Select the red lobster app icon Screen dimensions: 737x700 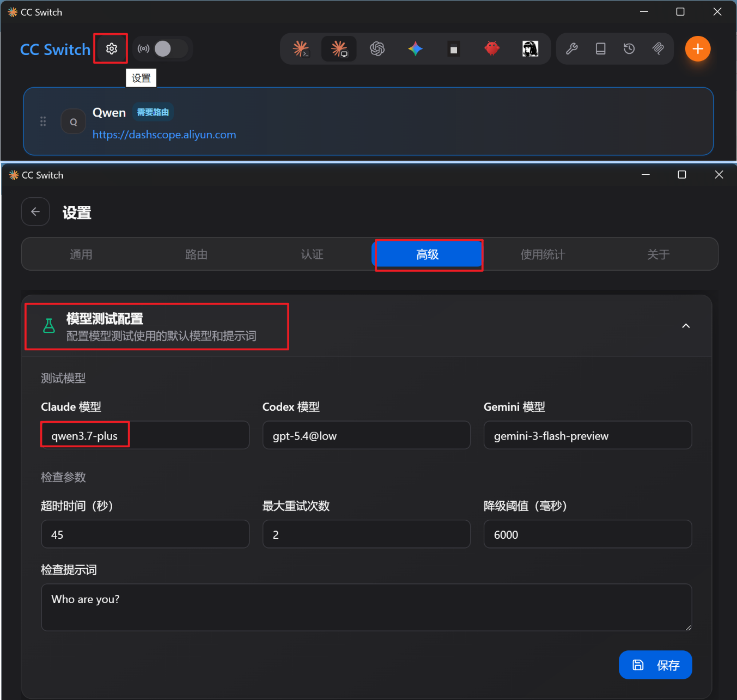[492, 49]
